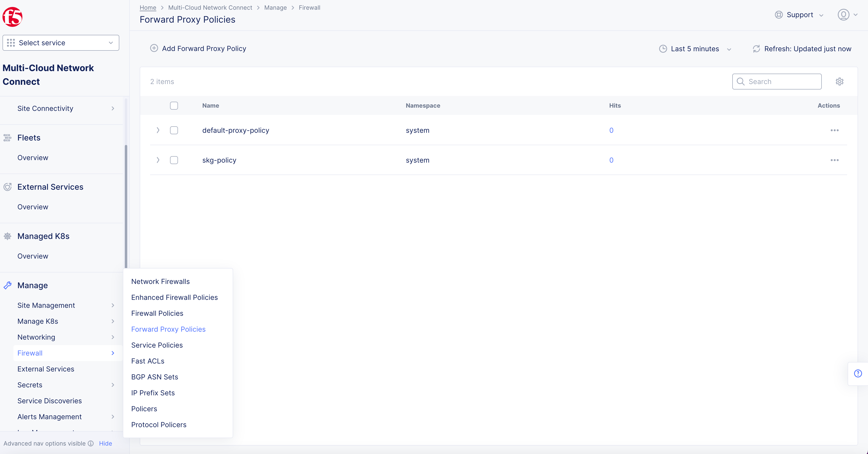Select Service Policies from Firewall submenu
This screenshot has height=454, width=868.
pyautogui.click(x=157, y=345)
